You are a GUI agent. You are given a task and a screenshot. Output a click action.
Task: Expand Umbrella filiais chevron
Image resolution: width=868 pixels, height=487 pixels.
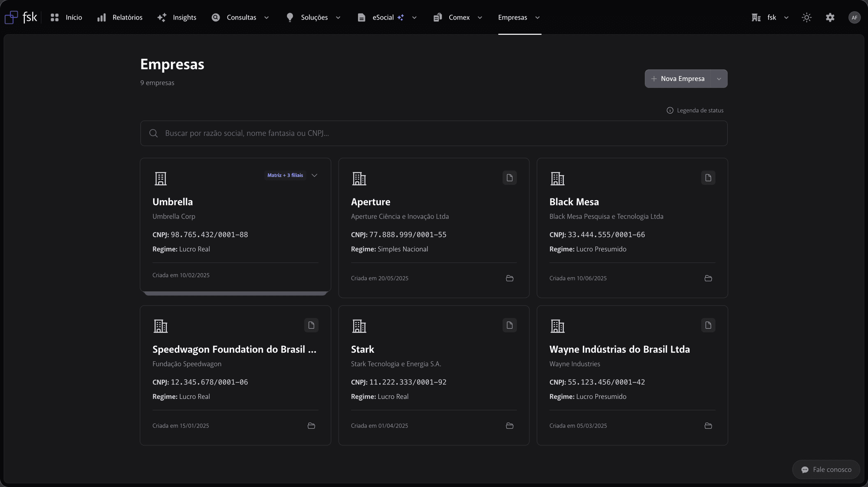point(314,176)
